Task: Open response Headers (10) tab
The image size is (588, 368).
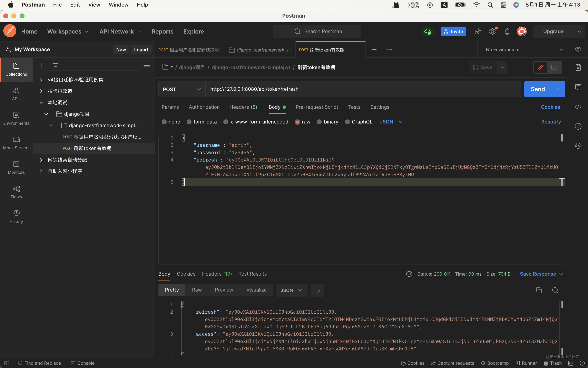Action: 217,274
